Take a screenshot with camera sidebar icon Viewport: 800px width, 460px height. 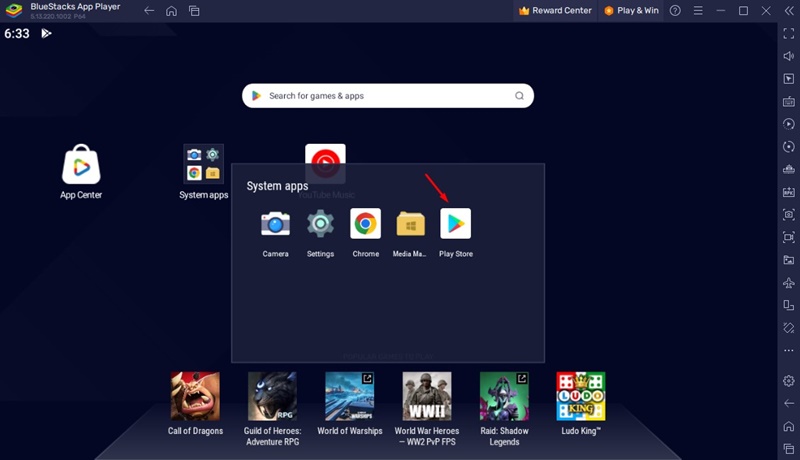789,215
